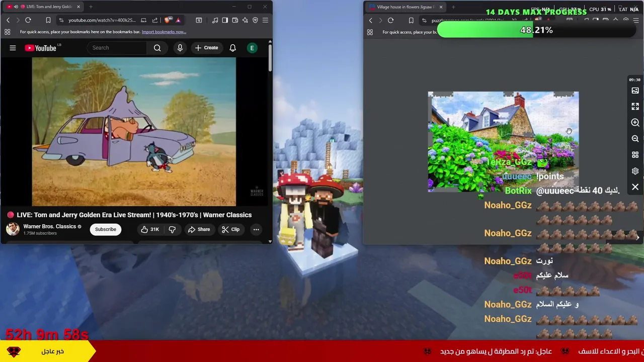
Task: Open the apps grid on bookmarks bar
Action: [x=8, y=32]
